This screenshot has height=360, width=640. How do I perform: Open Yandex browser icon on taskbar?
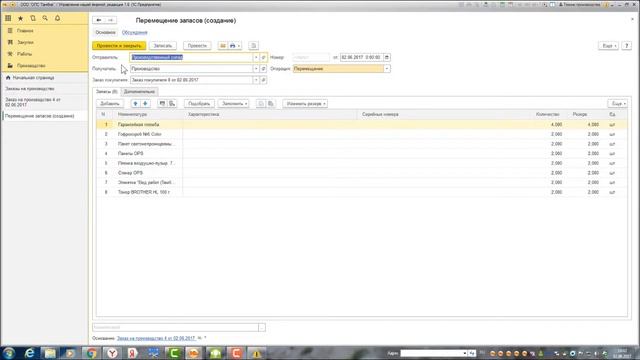[112, 353]
